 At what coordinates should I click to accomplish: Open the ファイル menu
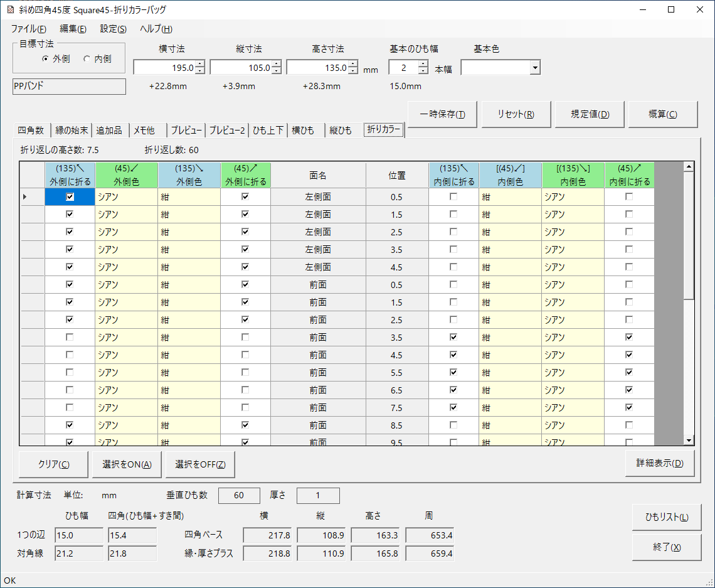coord(29,29)
